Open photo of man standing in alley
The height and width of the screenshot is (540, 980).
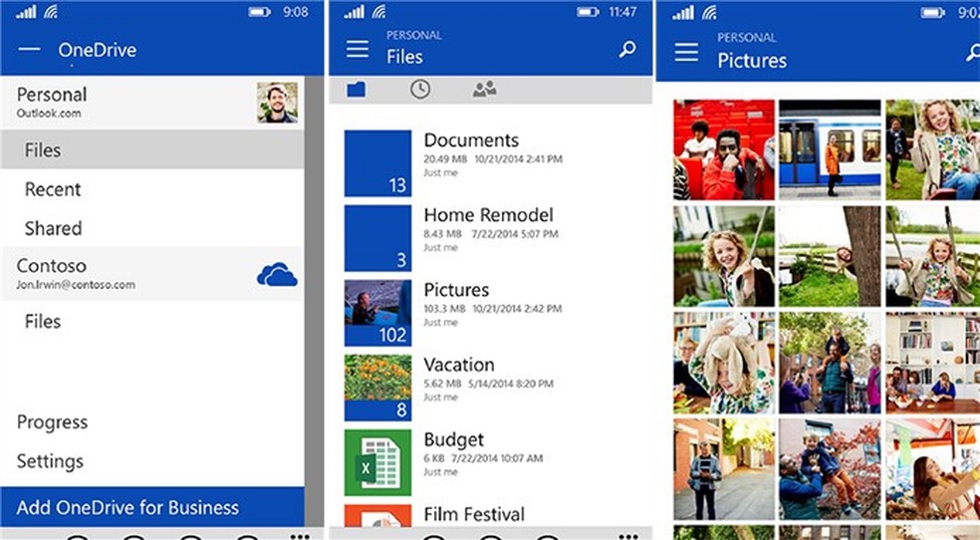point(724,469)
